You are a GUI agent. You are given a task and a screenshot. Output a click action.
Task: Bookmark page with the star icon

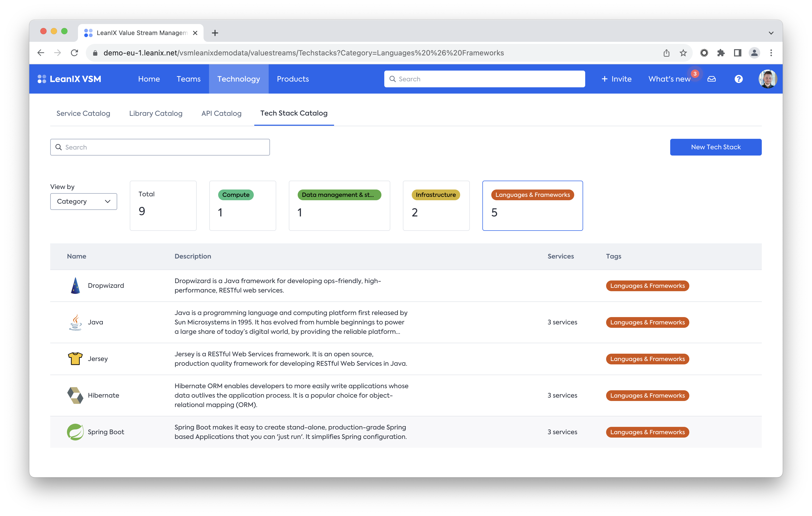pyautogui.click(x=683, y=53)
